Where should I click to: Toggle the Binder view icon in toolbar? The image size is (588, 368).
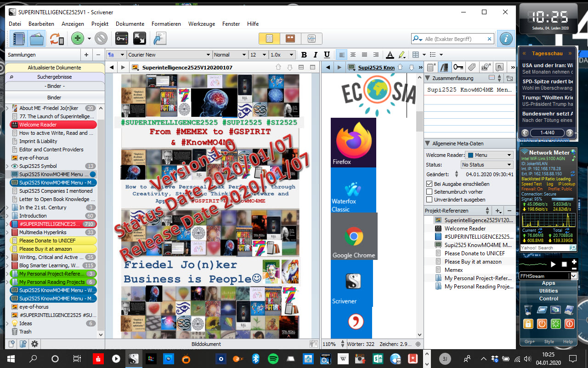pyautogui.click(x=19, y=39)
